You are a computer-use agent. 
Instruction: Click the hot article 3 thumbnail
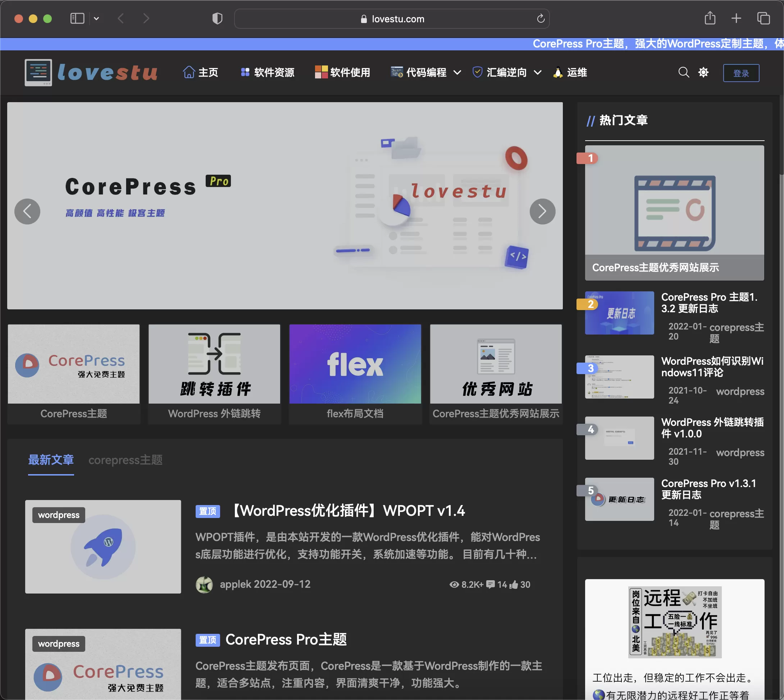619,377
